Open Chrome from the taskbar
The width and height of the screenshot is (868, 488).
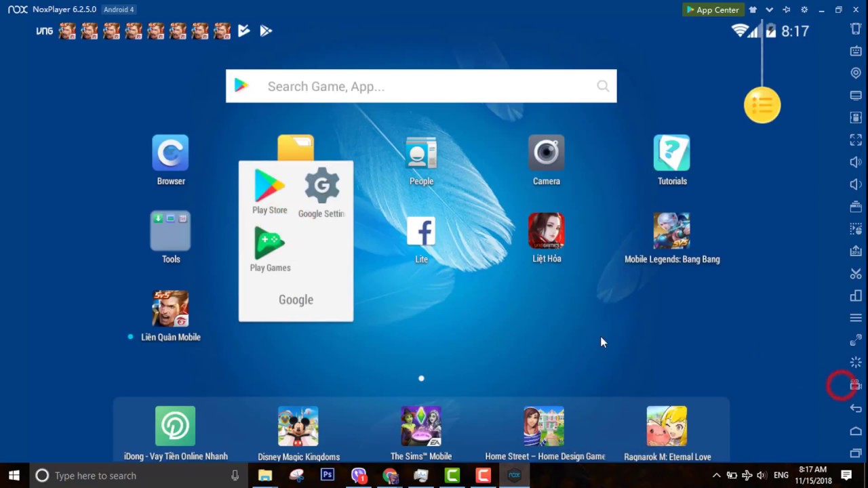coord(390,475)
